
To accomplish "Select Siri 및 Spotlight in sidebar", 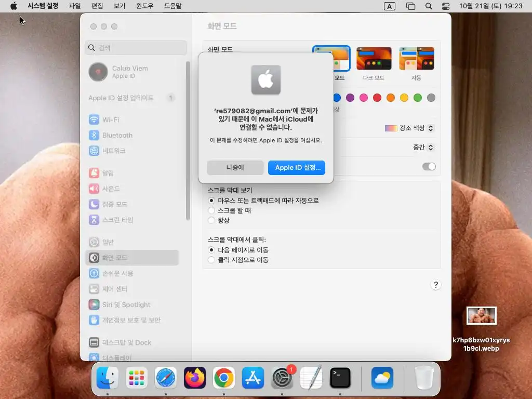I will (x=132, y=304).
